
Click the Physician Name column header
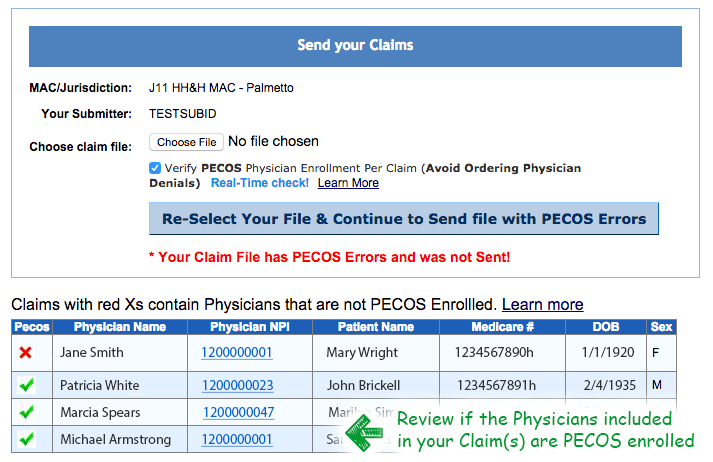tap(120, 327)
